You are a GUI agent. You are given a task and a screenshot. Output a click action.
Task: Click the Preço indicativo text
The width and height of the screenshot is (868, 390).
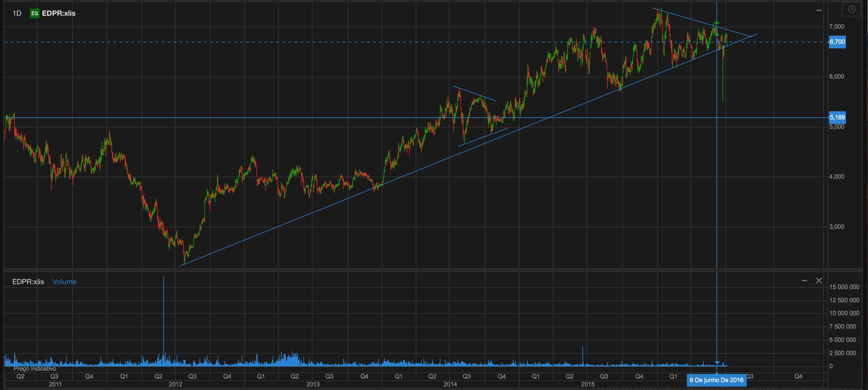click(35, 369)
